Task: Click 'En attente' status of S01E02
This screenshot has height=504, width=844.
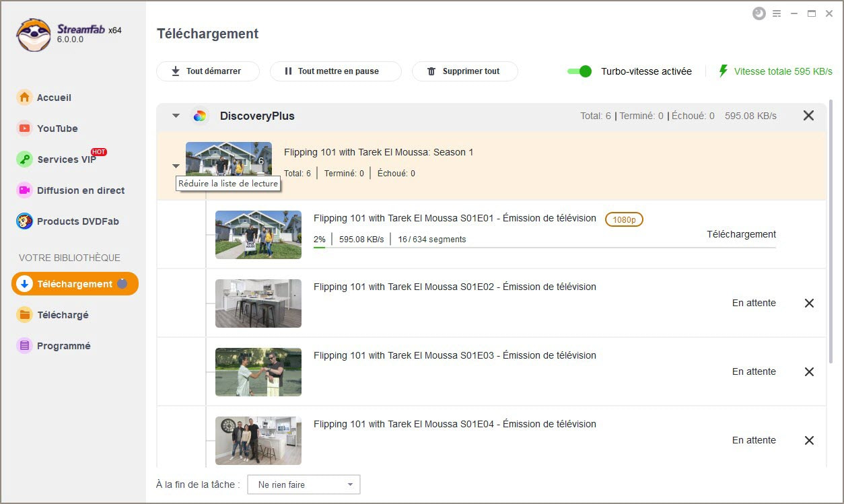Action: (754, 303)
